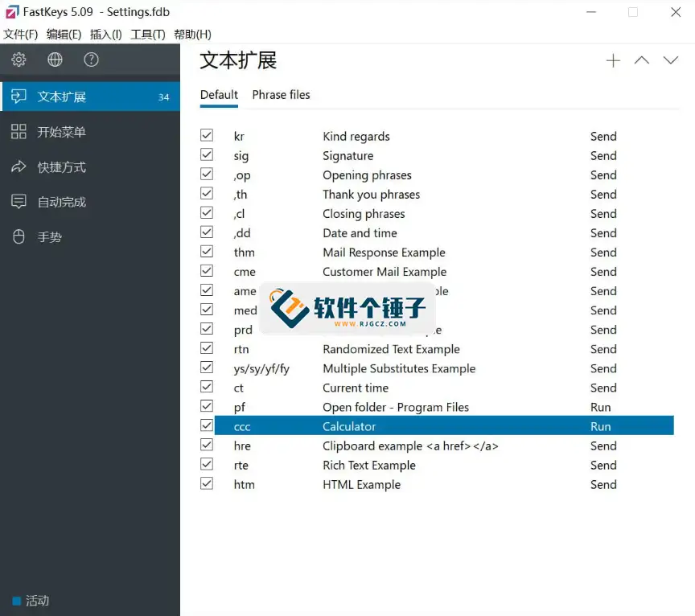Uncheck the 'kr' Kind regards checkbox

click(x=207, y=135)
